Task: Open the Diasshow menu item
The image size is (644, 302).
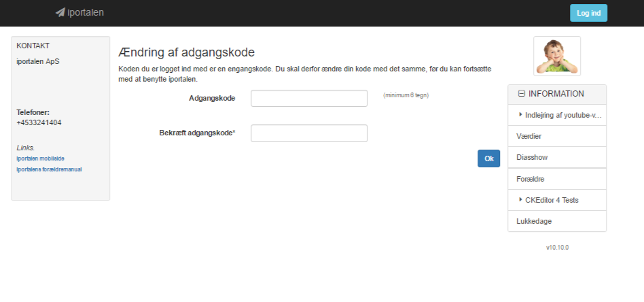Action: coord(557,158)
